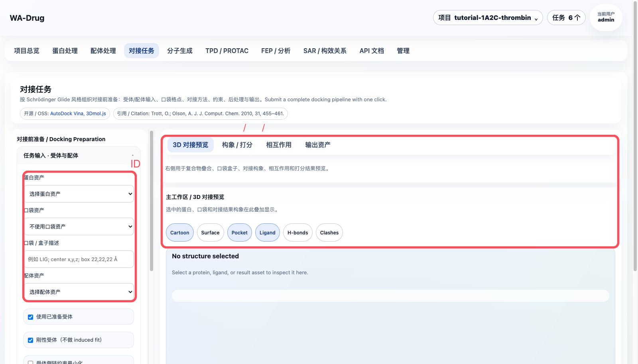638x364 pixels.
Task: Click the left panel vertical scrollbar
Action: [152, 201]
